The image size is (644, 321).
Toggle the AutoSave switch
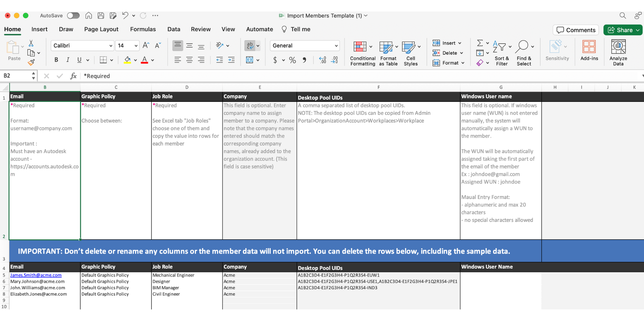[x=73, y=15]
